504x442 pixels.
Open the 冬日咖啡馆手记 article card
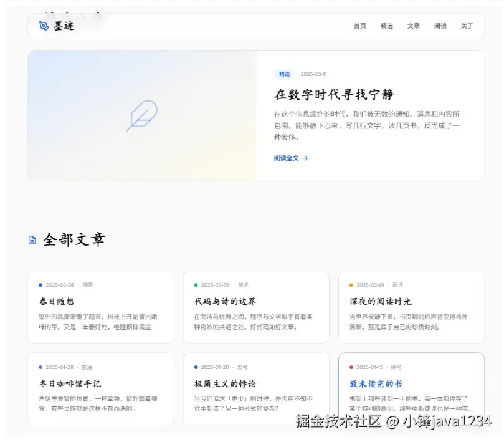click(x=100, y=388)
